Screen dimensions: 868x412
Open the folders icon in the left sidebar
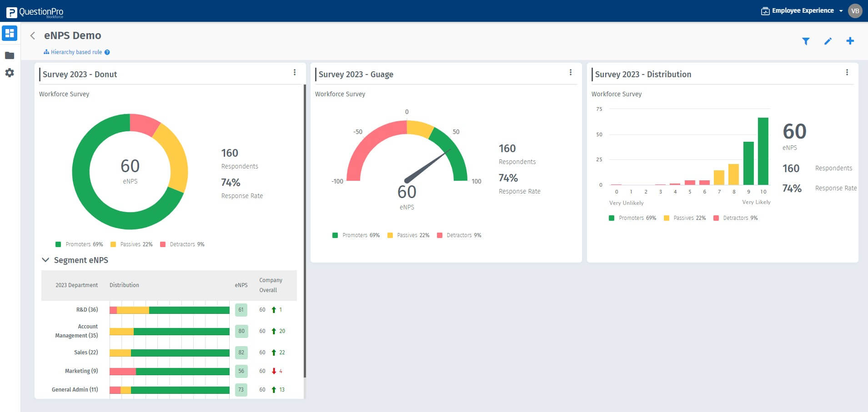click(x=9, y=55)
